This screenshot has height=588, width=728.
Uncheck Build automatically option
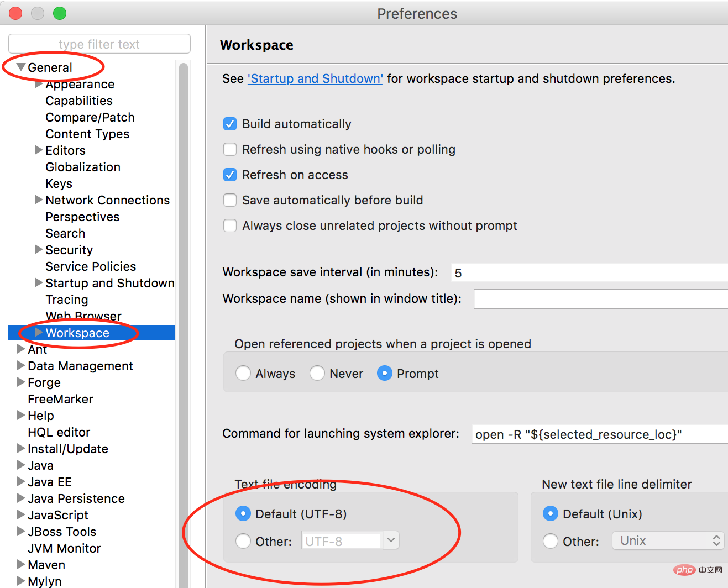[x=230, y=124]
